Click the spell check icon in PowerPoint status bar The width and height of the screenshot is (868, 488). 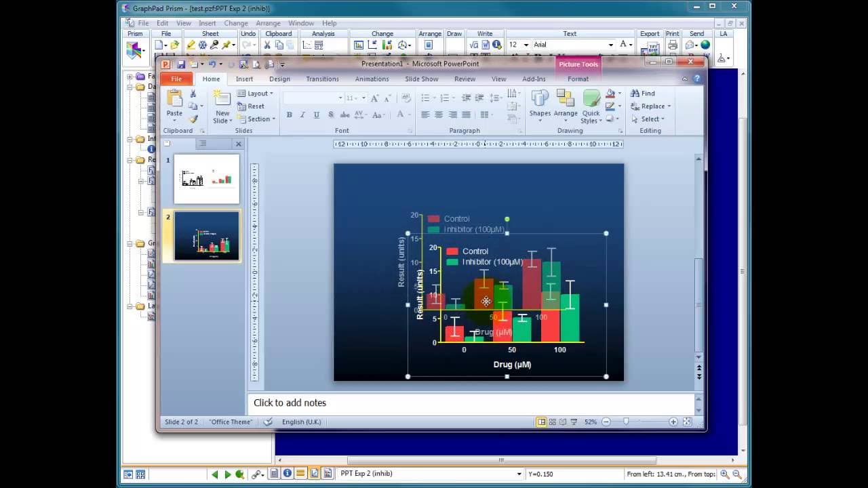click(x=268, y=422)
